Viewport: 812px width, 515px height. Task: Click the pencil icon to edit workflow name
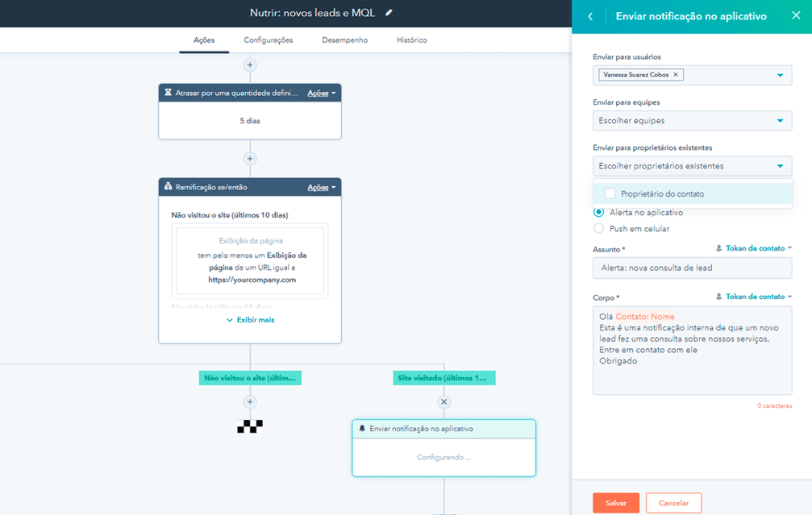[389, 13]
